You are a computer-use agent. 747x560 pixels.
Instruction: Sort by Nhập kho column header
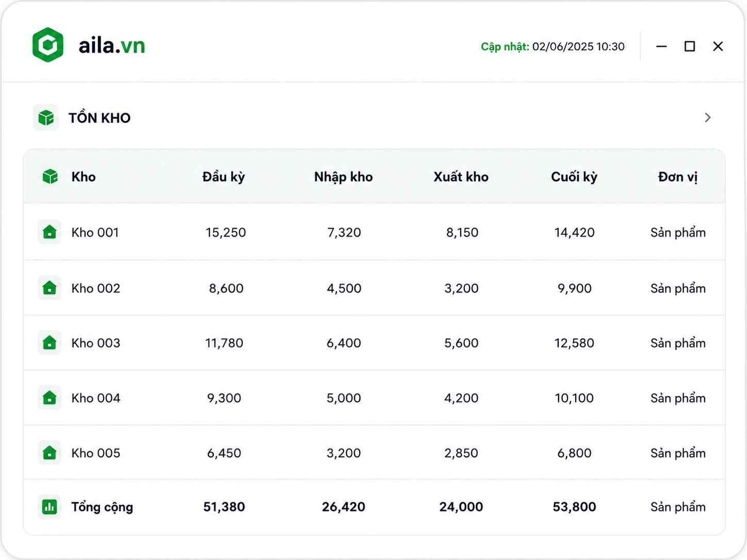(x=344, y=177)
